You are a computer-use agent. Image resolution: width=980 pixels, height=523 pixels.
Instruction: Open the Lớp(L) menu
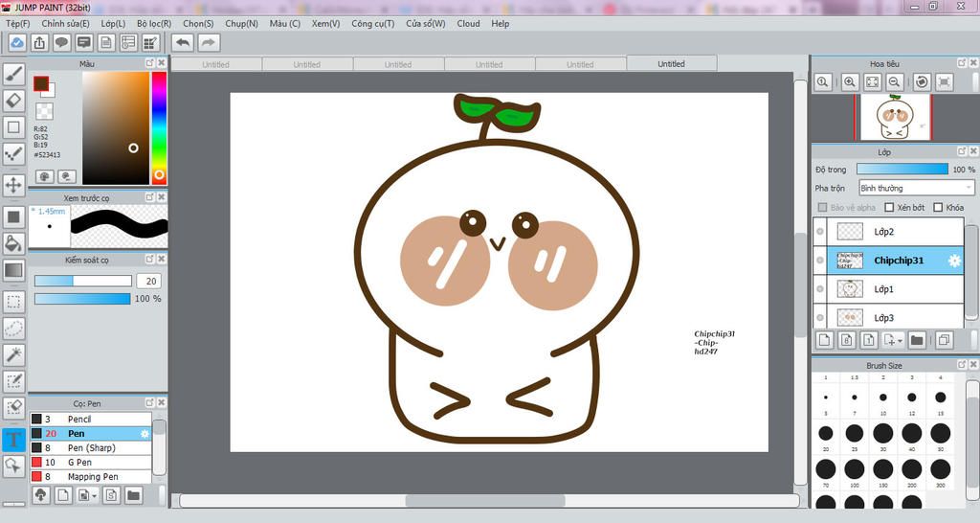(113, 23)
